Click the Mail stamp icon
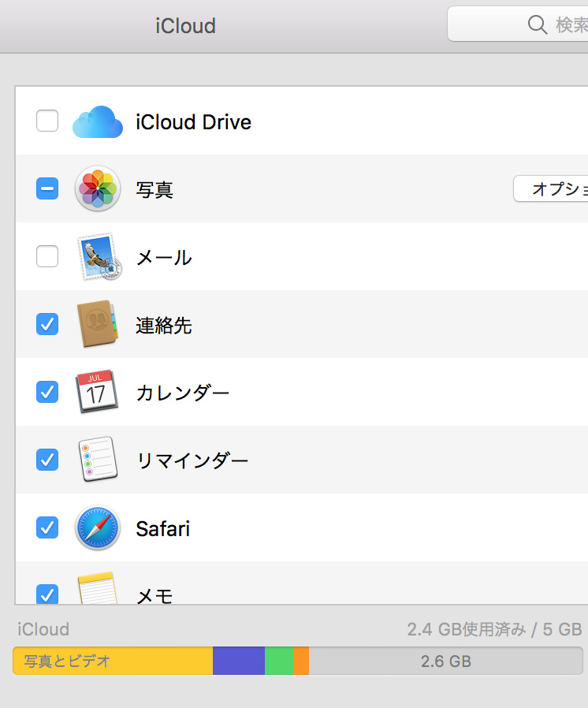 [99, 256]
